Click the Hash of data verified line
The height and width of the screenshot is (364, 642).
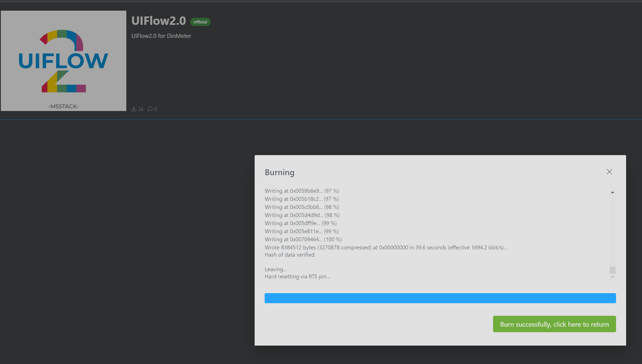pos(290,255)
